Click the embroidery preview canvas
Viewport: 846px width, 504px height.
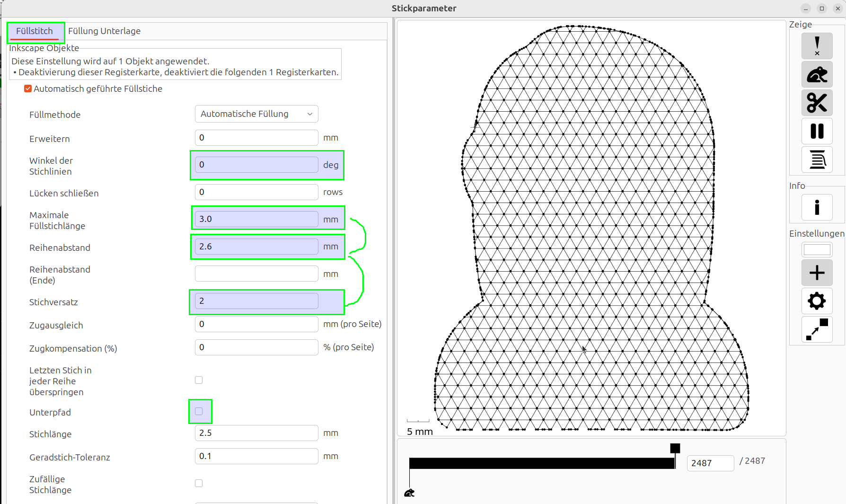pyautogui.click(x=591, y=228)
